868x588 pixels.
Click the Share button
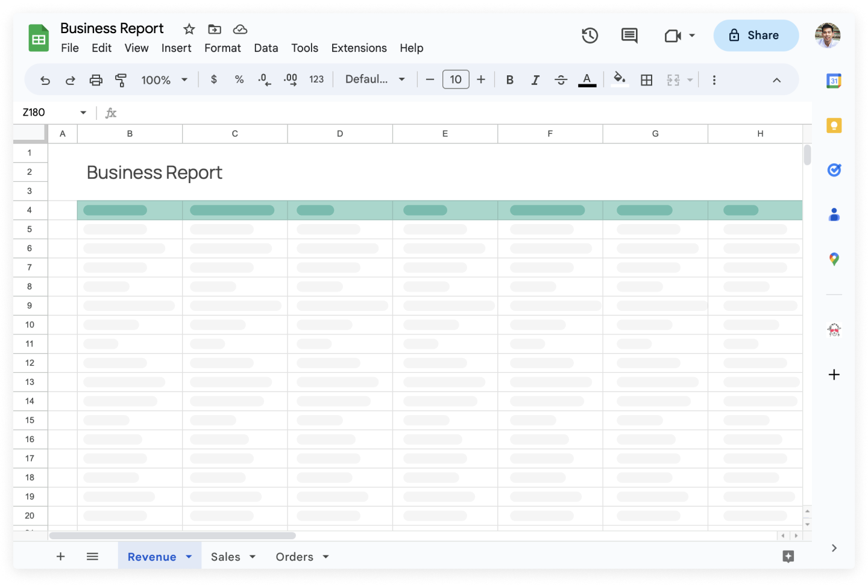coord(755,36)
